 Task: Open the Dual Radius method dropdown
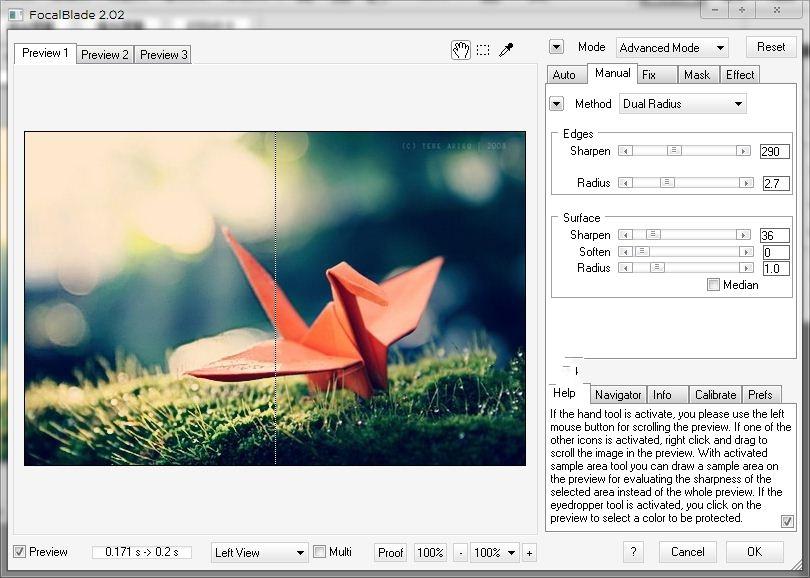(682, 104)
